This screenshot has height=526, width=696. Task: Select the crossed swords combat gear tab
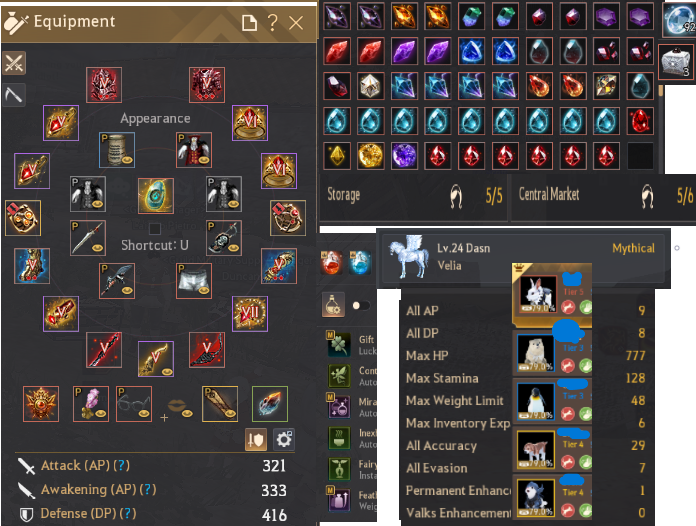14,63
